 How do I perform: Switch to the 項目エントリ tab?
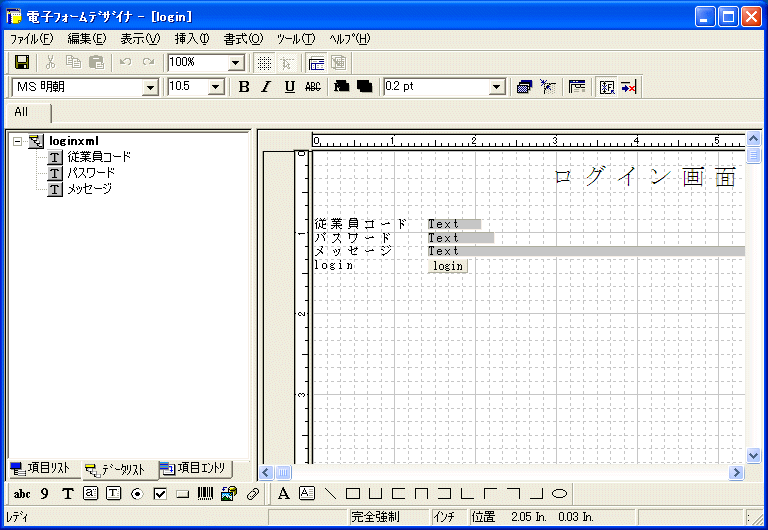point(194,468)
